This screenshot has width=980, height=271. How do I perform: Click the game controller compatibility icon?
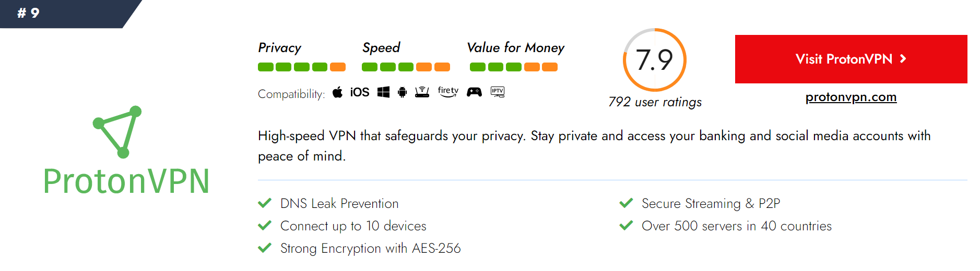pos(474,92)
